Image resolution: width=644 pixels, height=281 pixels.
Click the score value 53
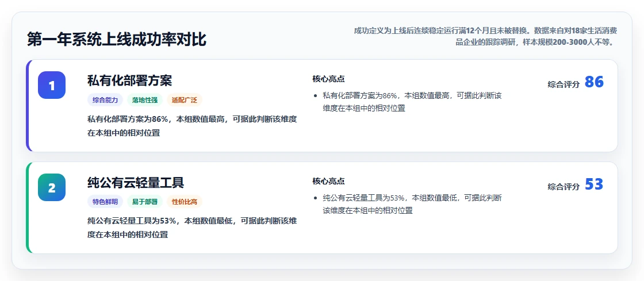(x=595, y=184)
